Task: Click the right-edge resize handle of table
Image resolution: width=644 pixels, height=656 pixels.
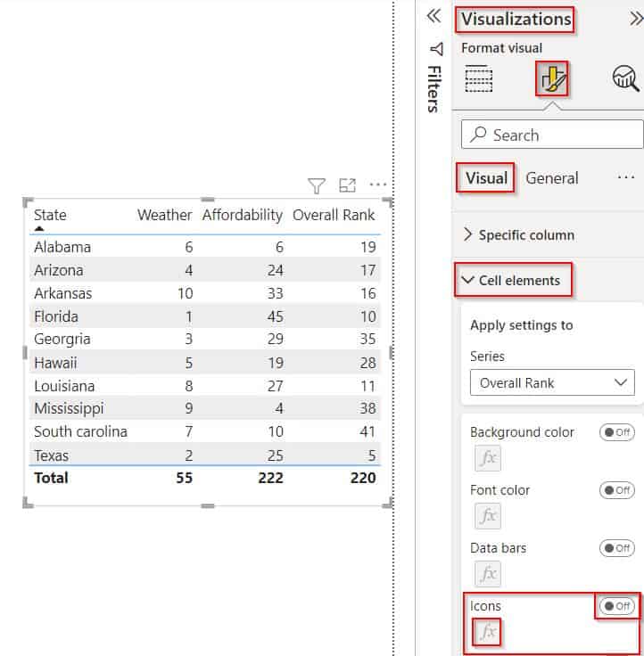Action: (x=391, y=353)
